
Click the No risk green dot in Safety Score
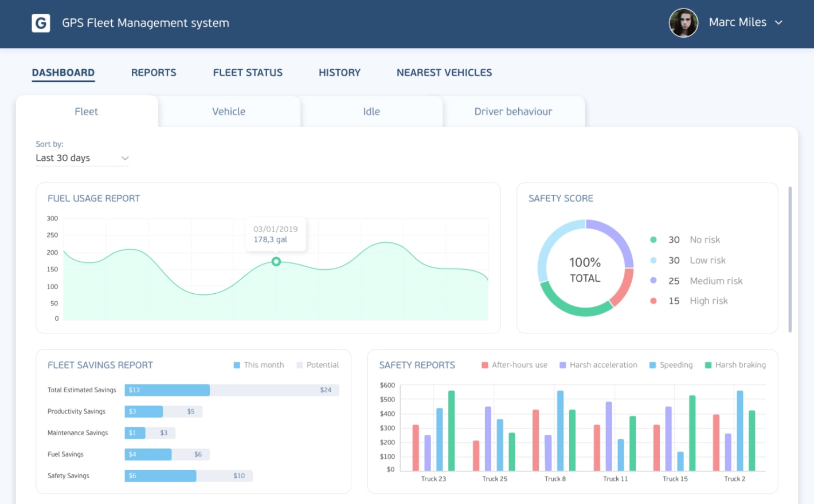coord(653,239)
